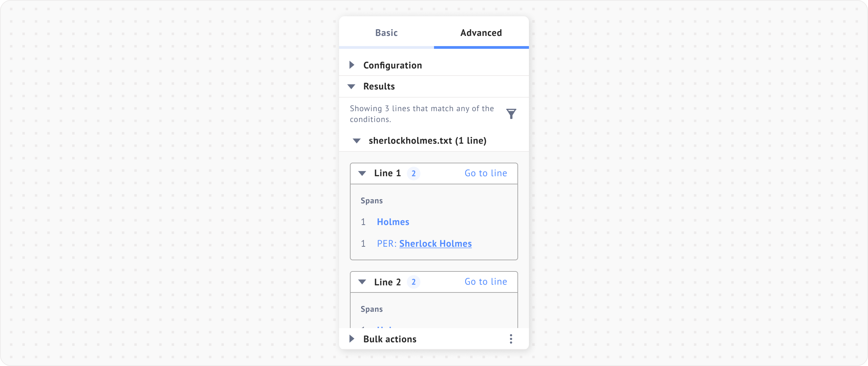Screen dimensions: 868x366
Task: Expand the Bulk actions section
Action: [x=352, y=339]
